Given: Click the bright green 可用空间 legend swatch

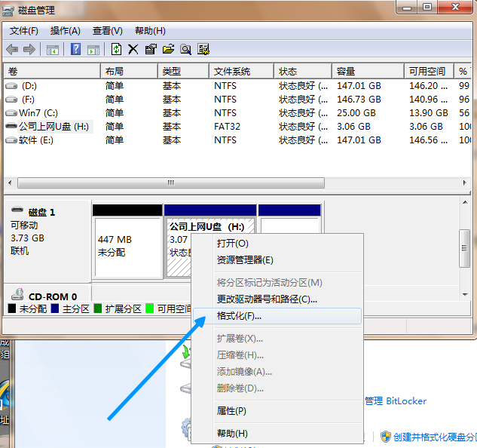Looking at the screenshot, I should [150, 308].
